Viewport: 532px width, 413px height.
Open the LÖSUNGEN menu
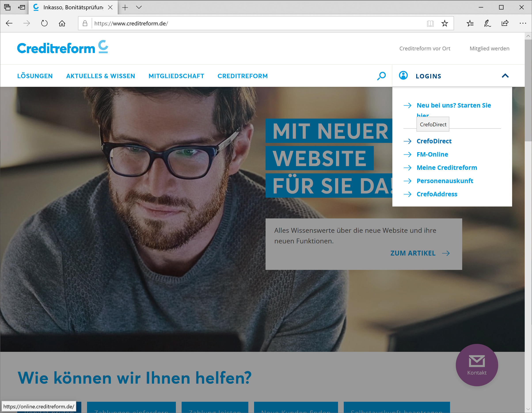pos(35,76)
